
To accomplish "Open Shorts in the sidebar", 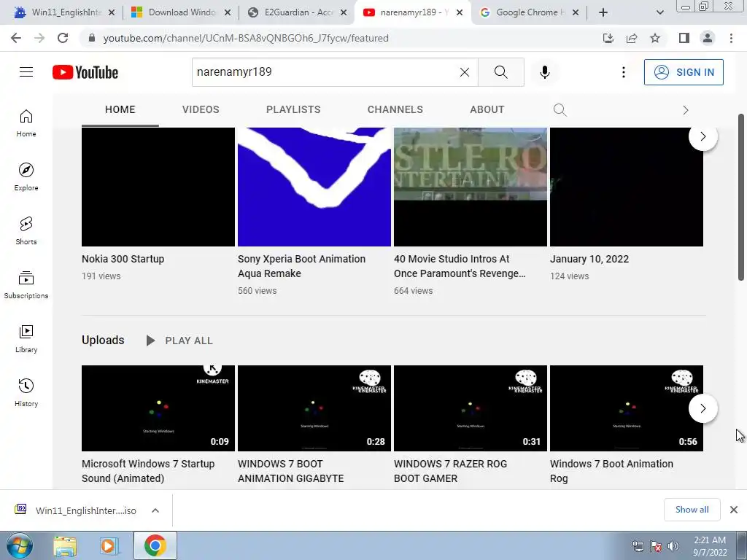I will coord(26,231).
